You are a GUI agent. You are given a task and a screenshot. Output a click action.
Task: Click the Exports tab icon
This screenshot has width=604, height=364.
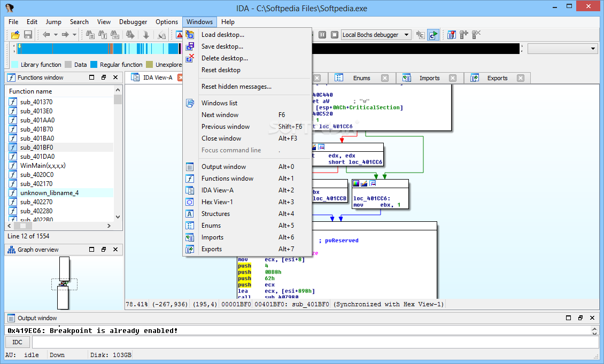tap(475, 78)
